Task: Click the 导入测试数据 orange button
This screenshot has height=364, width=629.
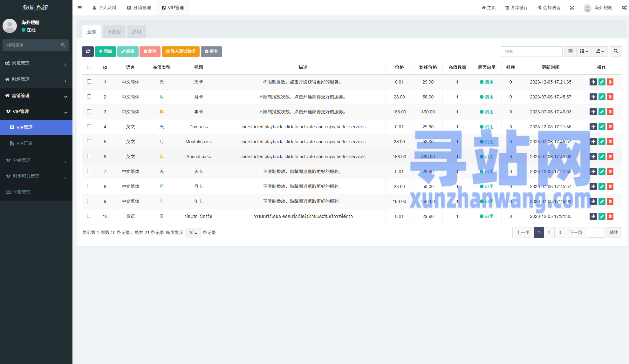Action: pos(181,51)
